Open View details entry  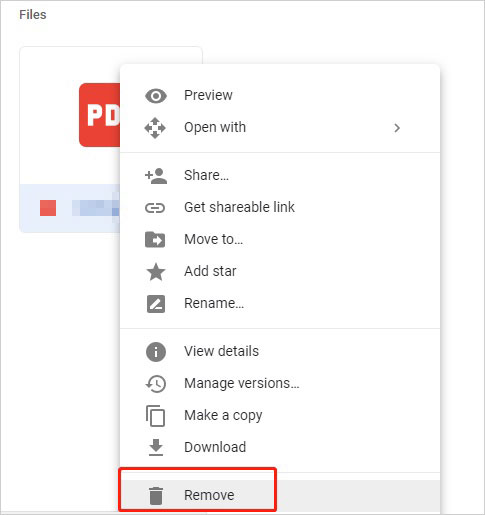pyautogui.click(x=280, y=351)
